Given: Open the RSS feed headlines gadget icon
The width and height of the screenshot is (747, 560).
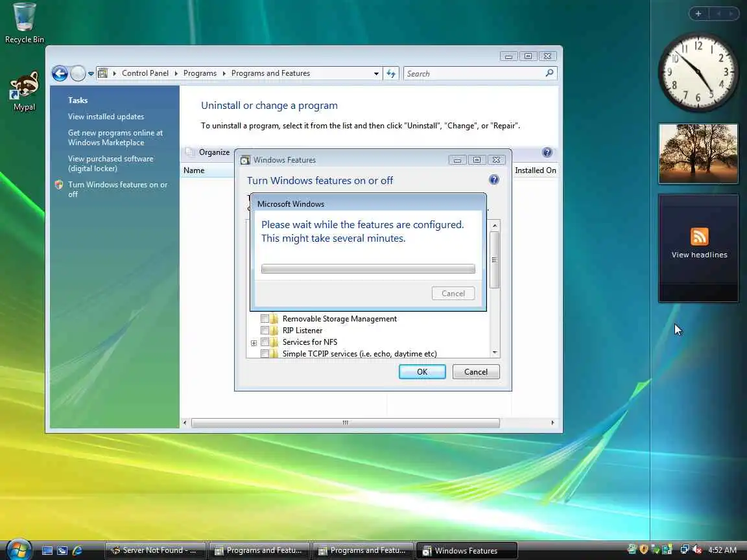Looking at the screenshot, I should pos(699,236).
